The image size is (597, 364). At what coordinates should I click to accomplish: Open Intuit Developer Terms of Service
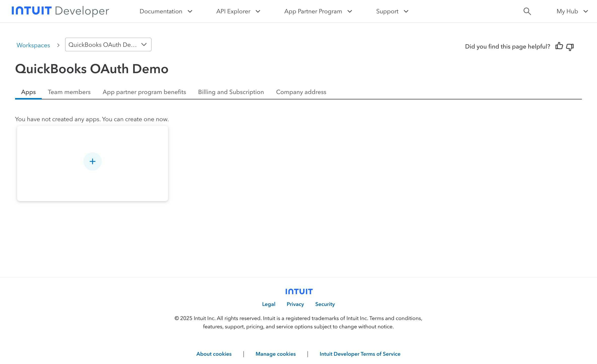coord(360,354)
